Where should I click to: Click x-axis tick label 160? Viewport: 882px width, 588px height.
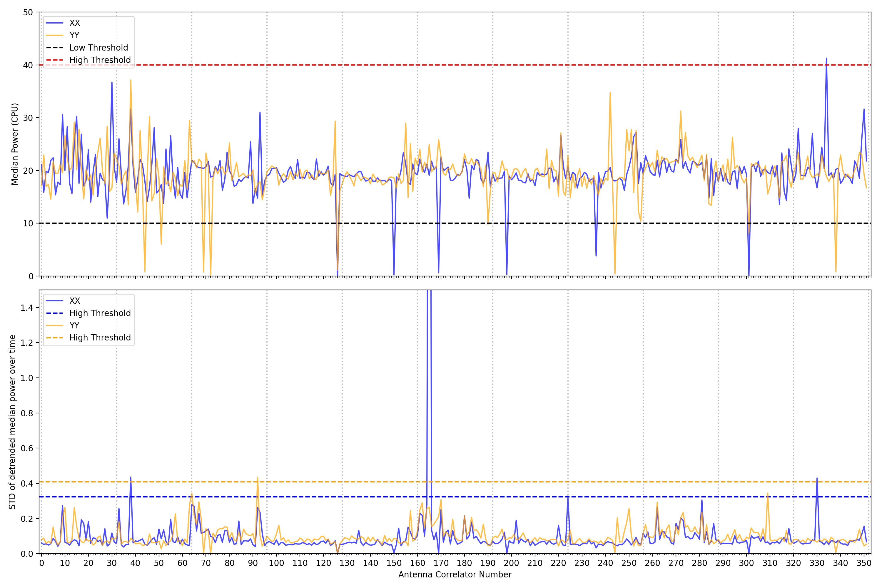click(x=417, y=563)
